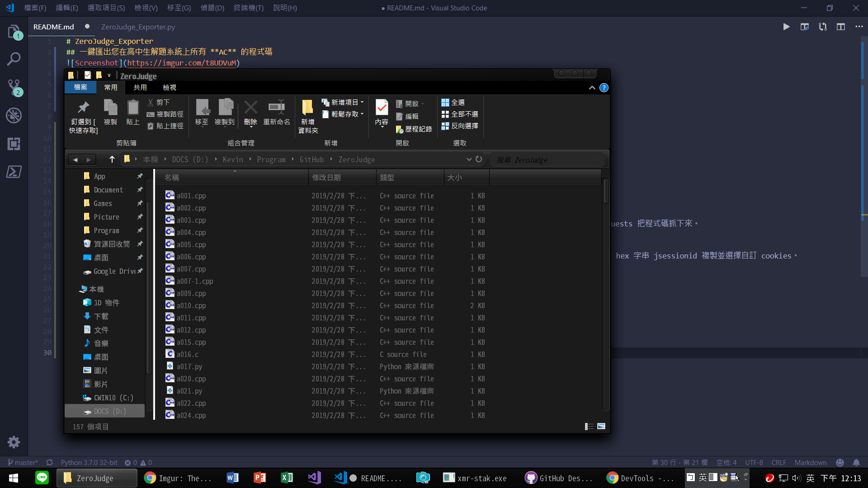Open the VS Code Source Control view
This screenshot has height=488, width=868.
pos(14,87)
